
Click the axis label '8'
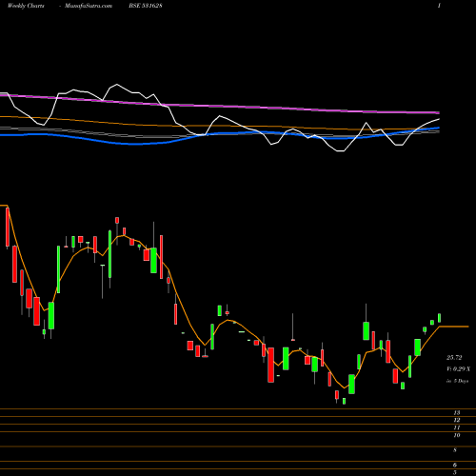pyautogui.click(x=455, y=450)
